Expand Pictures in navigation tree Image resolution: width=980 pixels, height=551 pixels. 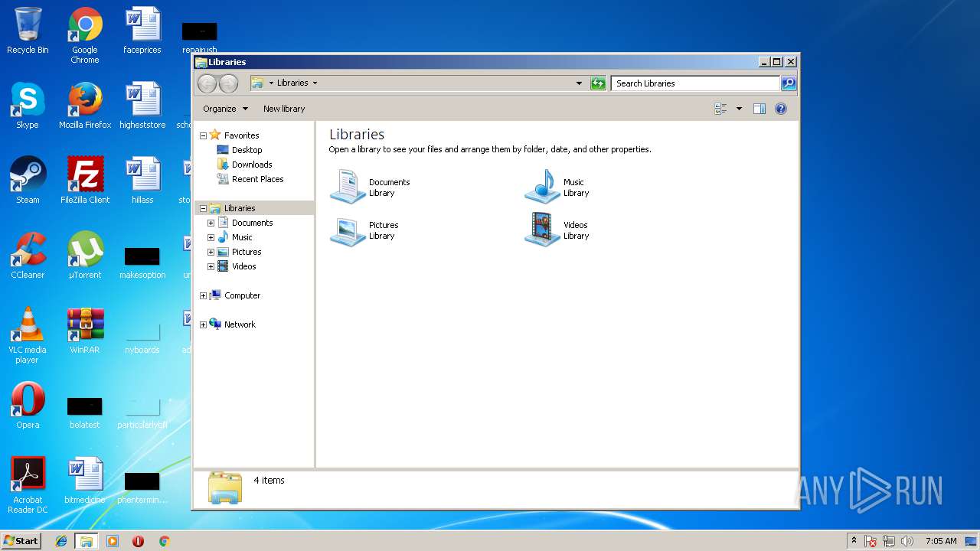pyautogui.click(x=211, y=252)
